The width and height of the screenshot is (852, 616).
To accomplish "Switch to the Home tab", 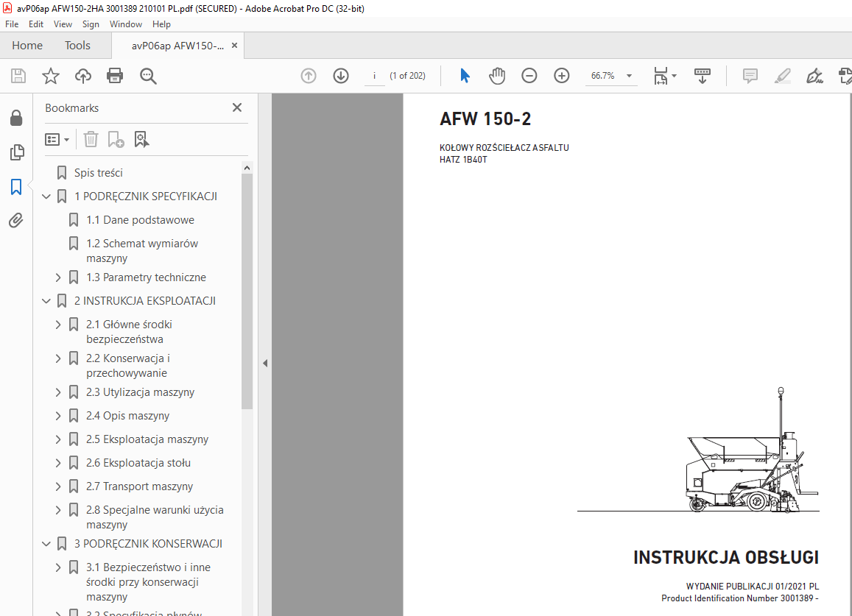I will tap(27, 46).
